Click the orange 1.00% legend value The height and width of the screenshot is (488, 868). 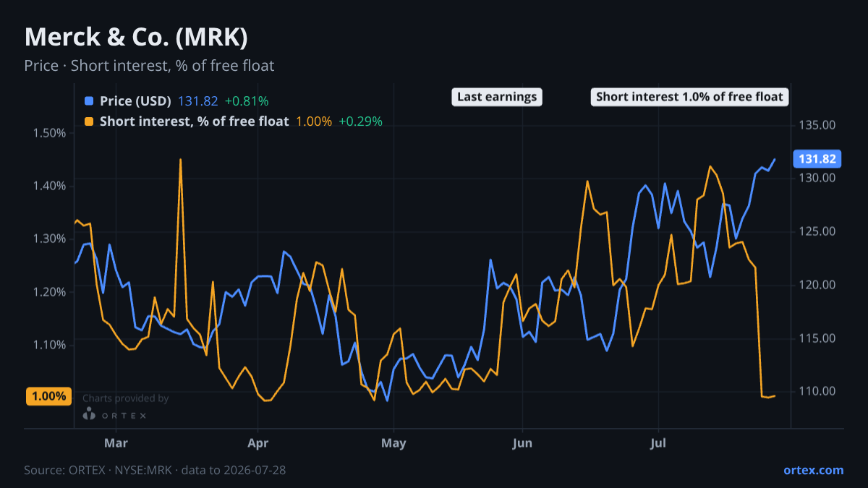(314, 121)
